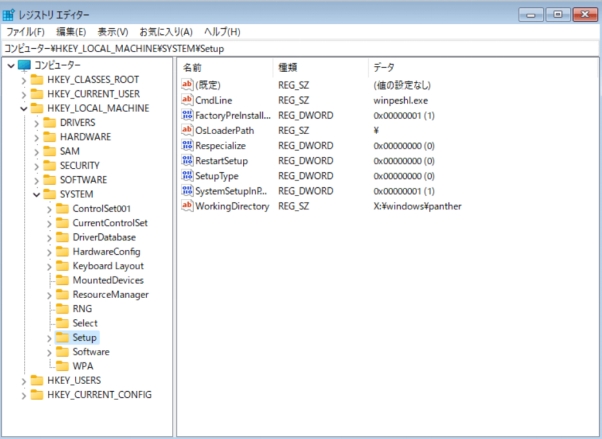
Task: Select the ResourceManager key label
Action: click(x=111, y=295)
